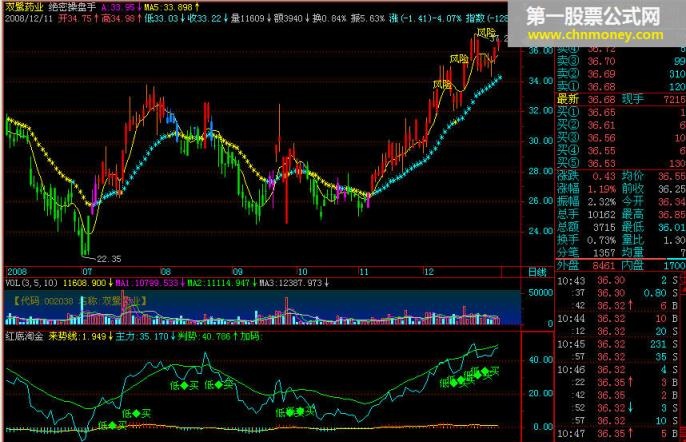Select the 绝密操盘手 indicator title
This screenshot has width=686, height=442.
(x=73, y=7)
